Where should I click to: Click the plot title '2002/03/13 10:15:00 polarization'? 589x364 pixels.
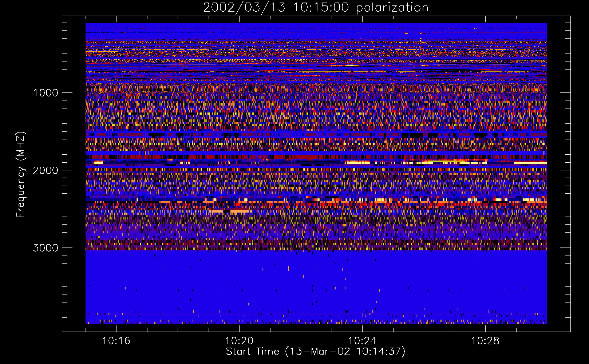tap(316, 7)
